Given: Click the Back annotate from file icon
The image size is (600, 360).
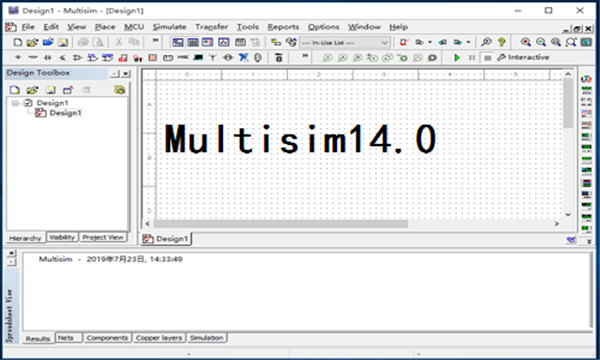Looking at the screenshot, I should [443, 42].
